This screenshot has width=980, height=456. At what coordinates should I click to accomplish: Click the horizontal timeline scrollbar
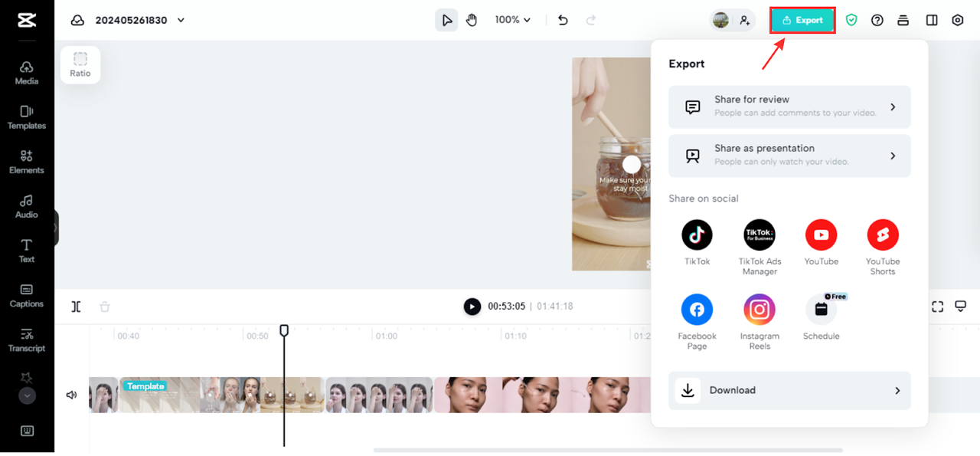[608, 450]
